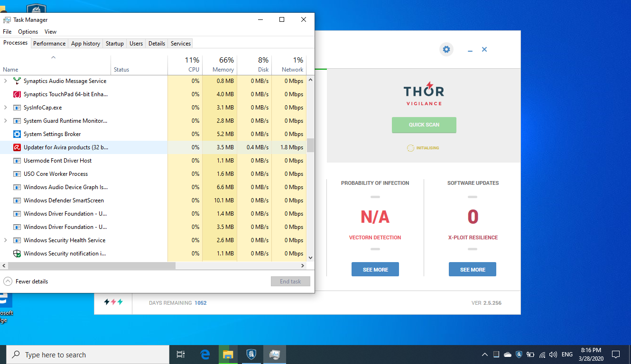The width and height of the screenshot is (631, 364).
Task: Switch to the Users tab
Action: click(136, 43)
